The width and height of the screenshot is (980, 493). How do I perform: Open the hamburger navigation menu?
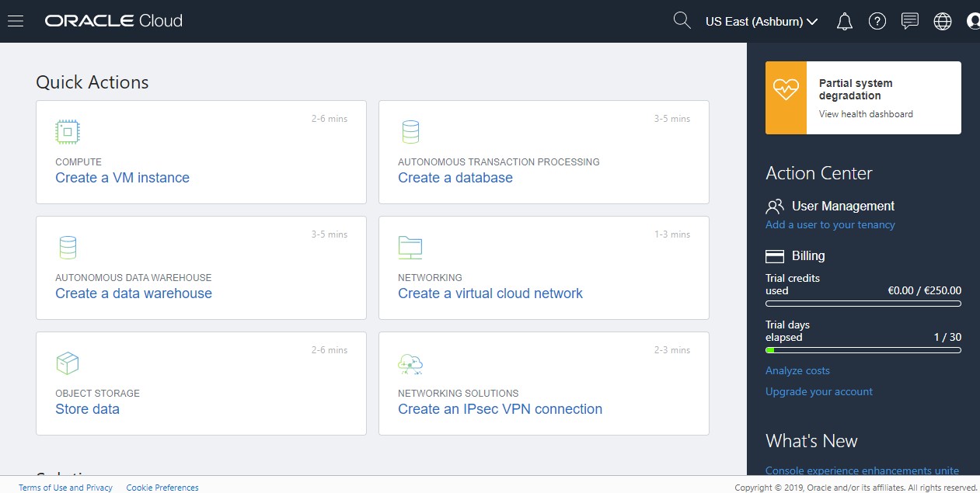click(16, 21)
